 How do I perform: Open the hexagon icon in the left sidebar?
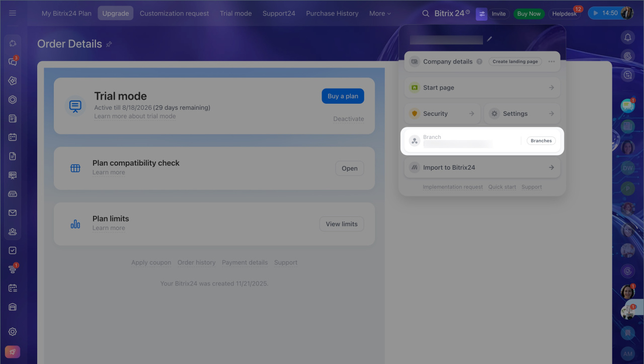(x=13, y=100)
